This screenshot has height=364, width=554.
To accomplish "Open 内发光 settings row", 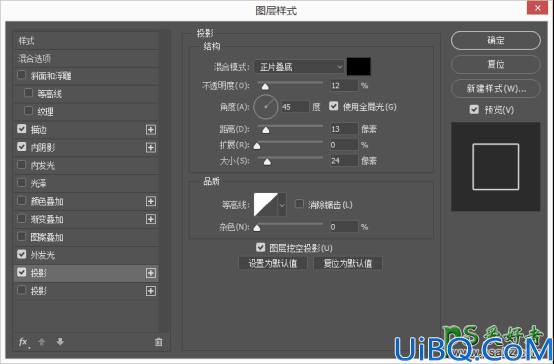I will pos(86,165).
